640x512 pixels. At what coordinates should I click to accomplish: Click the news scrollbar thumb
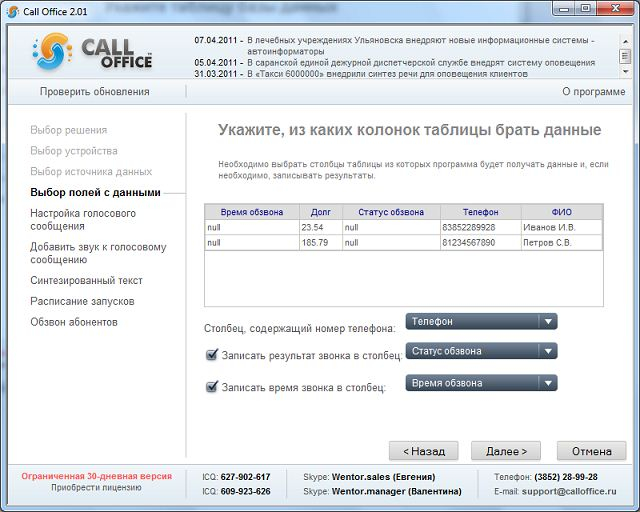point(625,56)
